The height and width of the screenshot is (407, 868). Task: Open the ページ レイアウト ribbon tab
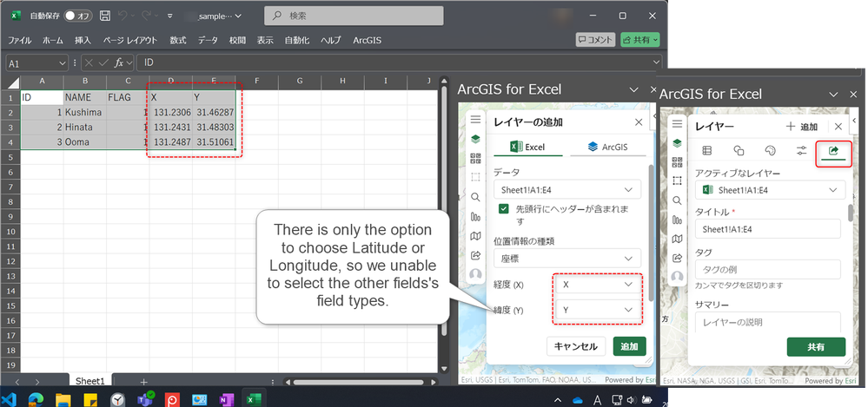pyautogui.click(x=130, y=41)
